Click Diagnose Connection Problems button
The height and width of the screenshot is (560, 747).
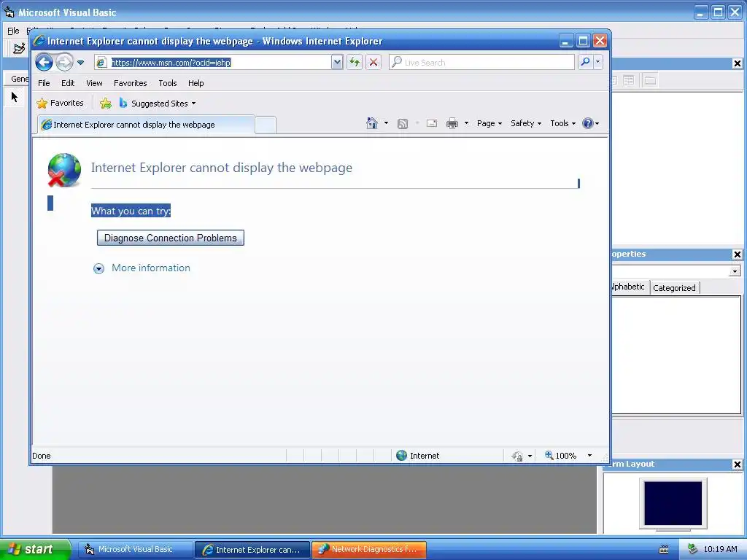pos(171,238)
